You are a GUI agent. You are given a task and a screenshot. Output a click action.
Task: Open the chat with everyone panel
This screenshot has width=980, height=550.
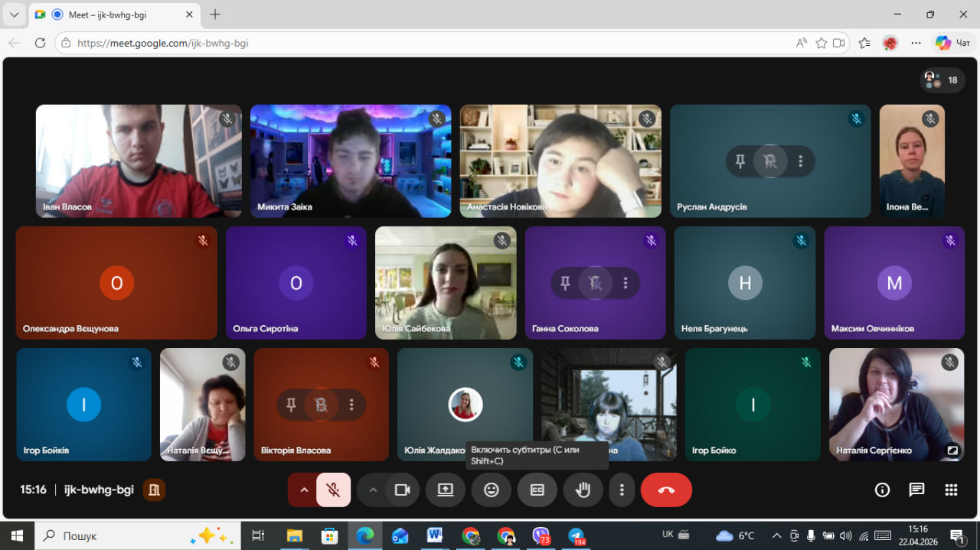[916, 490]
